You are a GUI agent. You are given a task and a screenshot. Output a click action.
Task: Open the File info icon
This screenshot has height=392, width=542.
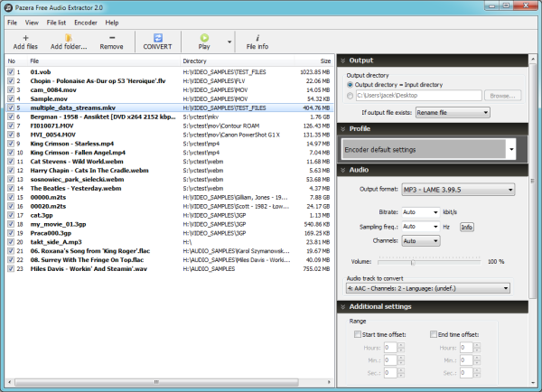click(257, 38)
